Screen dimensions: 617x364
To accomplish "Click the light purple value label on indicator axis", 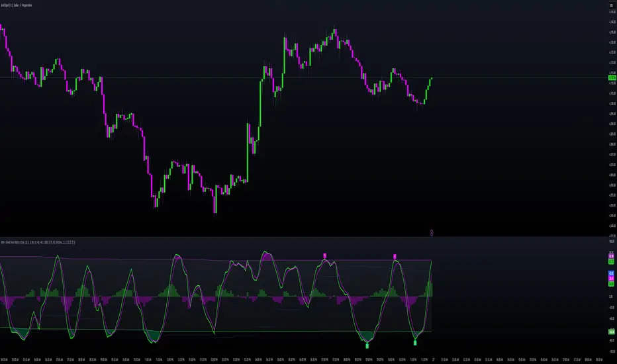I will click(x=611, y=256).
